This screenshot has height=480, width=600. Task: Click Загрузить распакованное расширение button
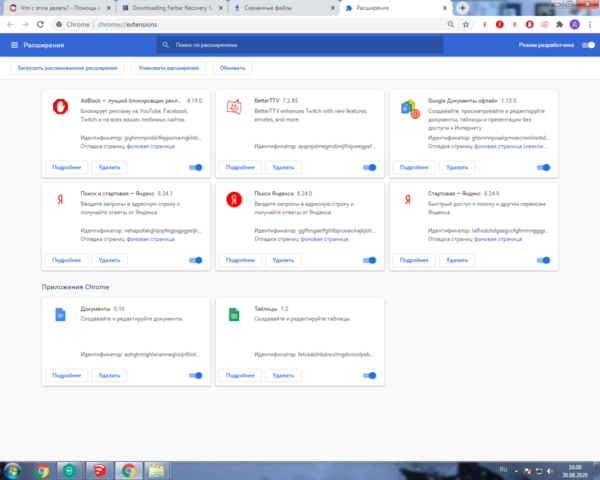click(67, 68)
